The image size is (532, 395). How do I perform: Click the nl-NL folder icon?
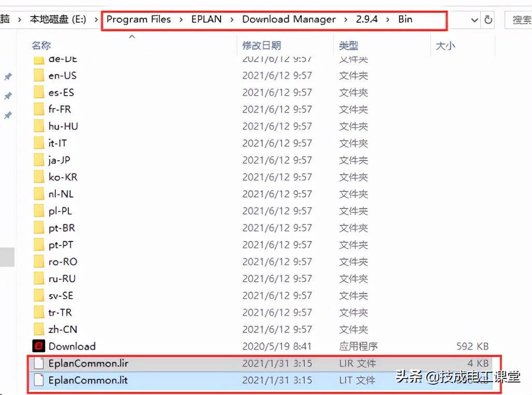pyautogui.click(x=39, y=194)
